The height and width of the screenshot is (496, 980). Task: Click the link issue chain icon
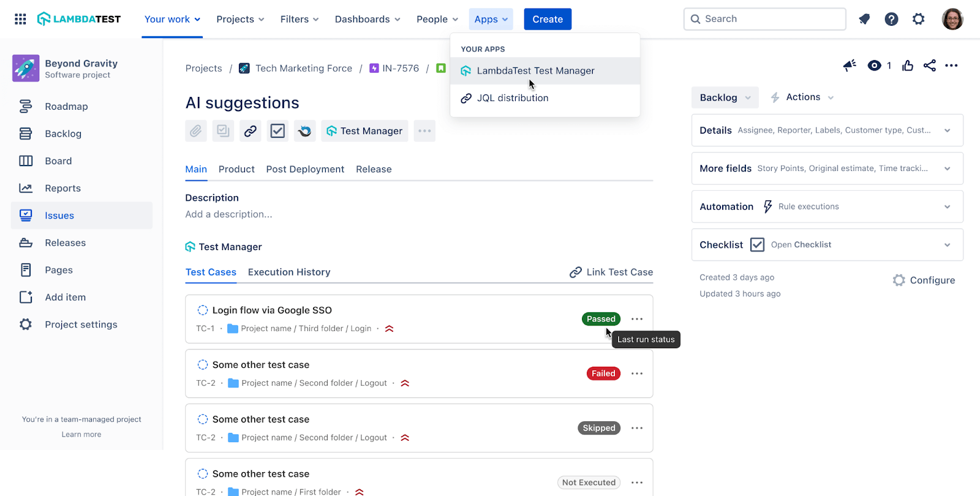251,131
